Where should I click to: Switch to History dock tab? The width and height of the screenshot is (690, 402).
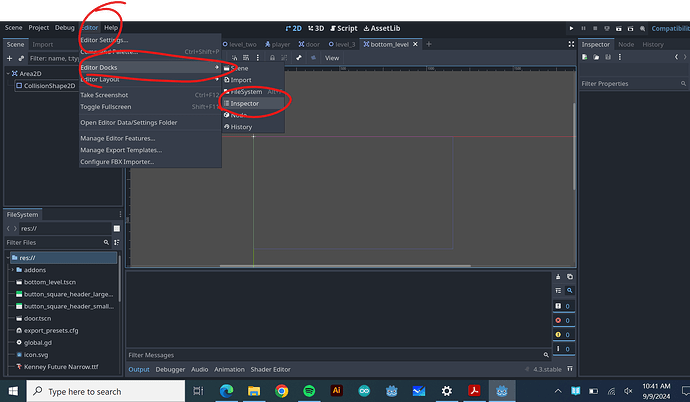click(x=653, y=44)
